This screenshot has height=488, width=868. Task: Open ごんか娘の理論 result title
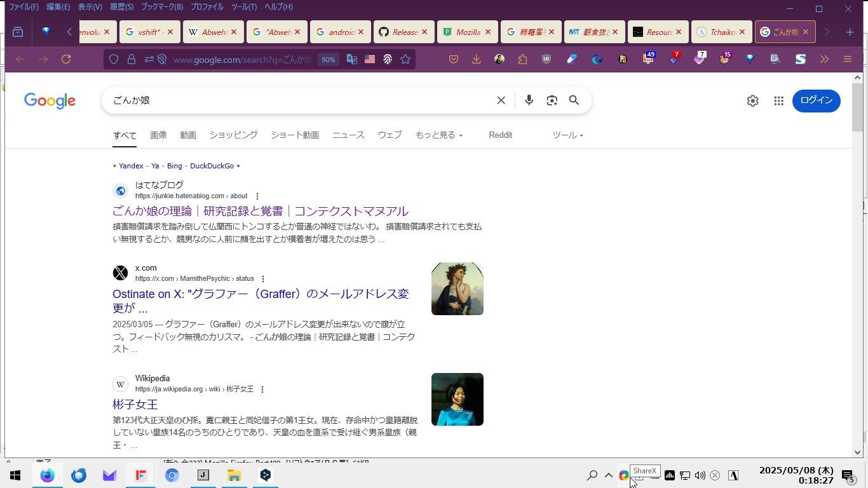coord(260,211)
